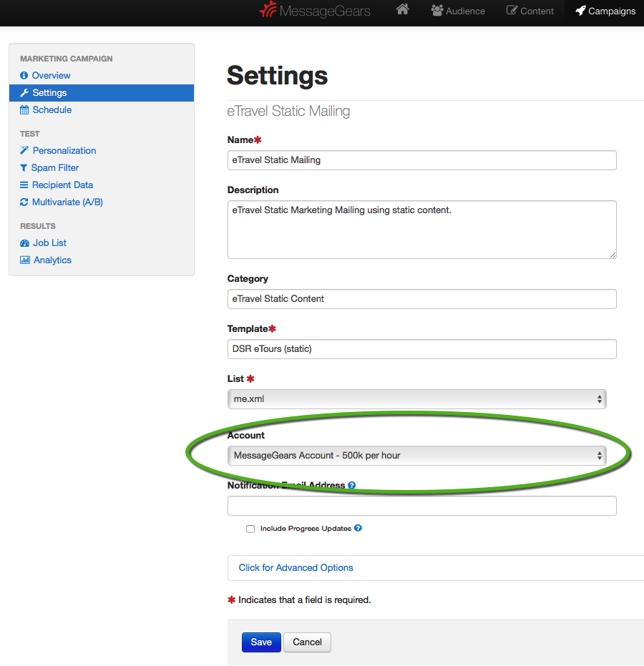Click the eTravel Static Mailing subtitle
Screen dimensions: 644x666
(288, 112)
